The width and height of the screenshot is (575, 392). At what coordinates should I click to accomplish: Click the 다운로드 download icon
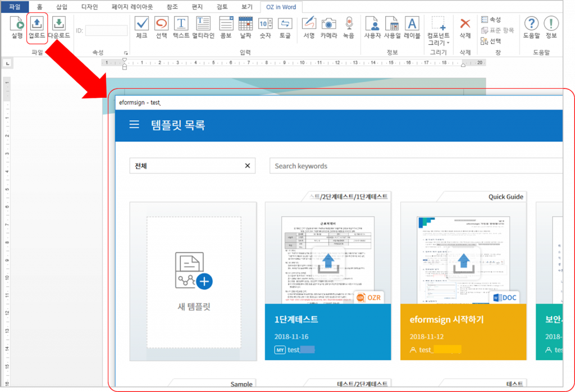tap(58, 28)
